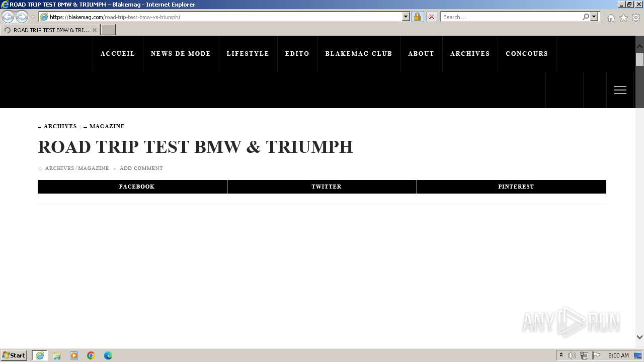The height and width of the screenshot is (362, 644).
Task: Open the Windows Start button
Action: pos(14,355)
